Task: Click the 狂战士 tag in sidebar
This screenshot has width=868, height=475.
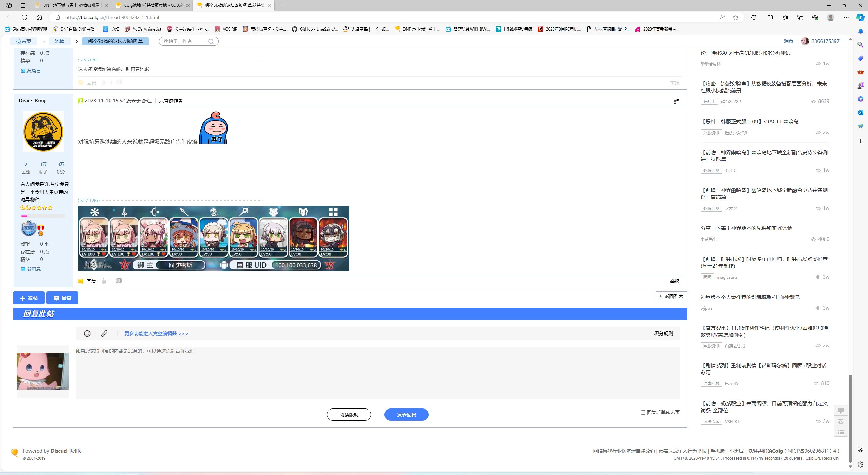Action: (x=709, y=101)
